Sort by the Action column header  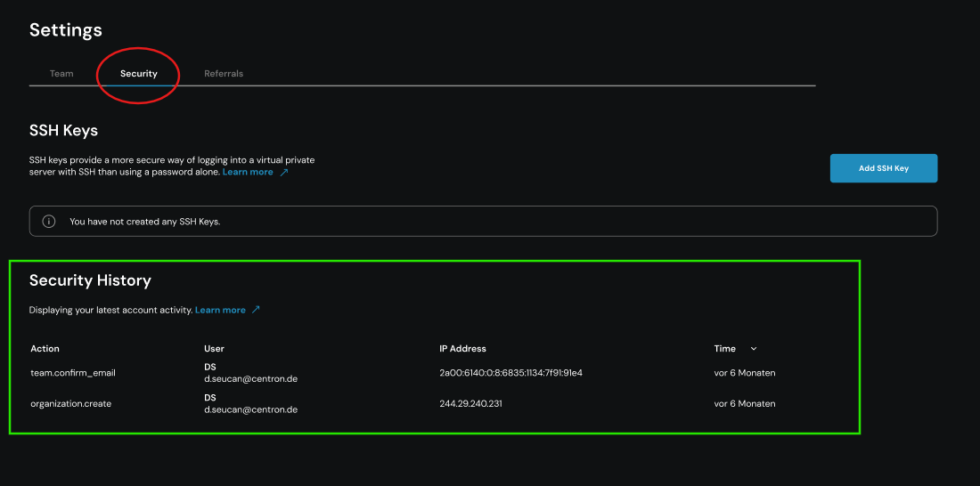coord(45,349)
